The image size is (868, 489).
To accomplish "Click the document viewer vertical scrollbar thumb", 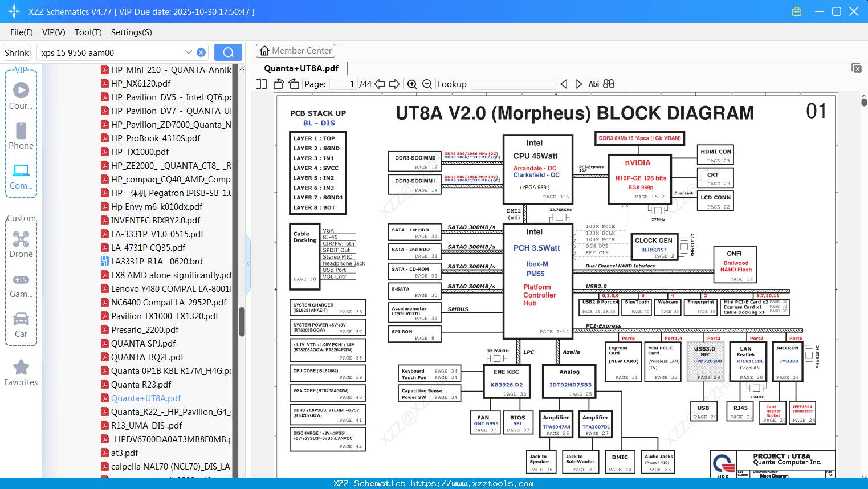I will [864, 102].
